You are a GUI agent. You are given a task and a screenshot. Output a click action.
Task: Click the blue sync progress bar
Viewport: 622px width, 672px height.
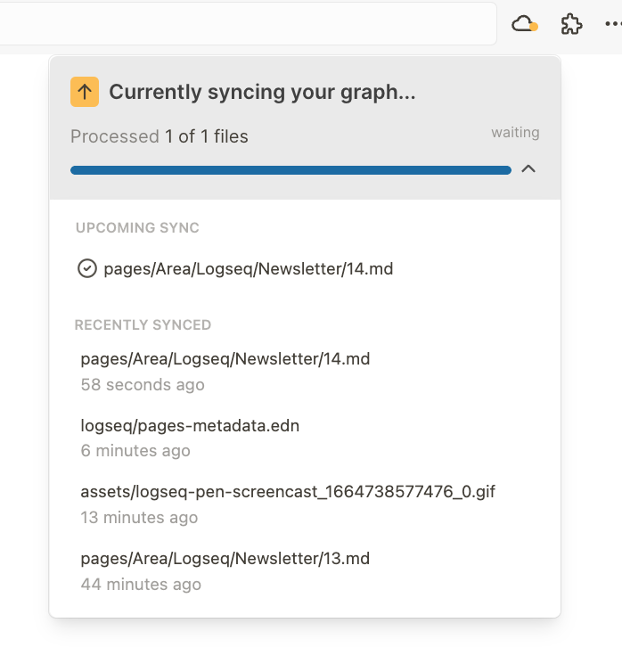(x=291, y=170)
